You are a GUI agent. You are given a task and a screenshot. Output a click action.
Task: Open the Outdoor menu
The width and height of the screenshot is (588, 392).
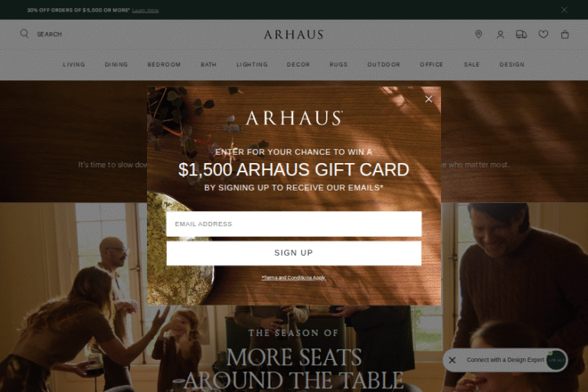click(384, 64)
